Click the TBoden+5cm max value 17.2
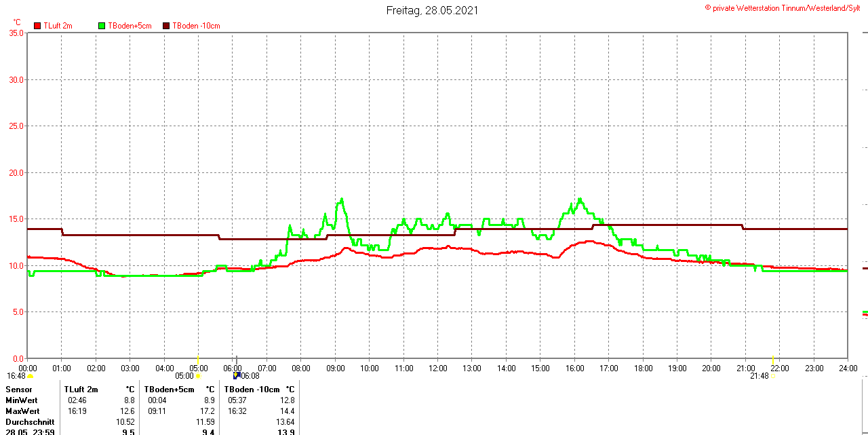Screen dimensions: 868x435 coord(208,411)
